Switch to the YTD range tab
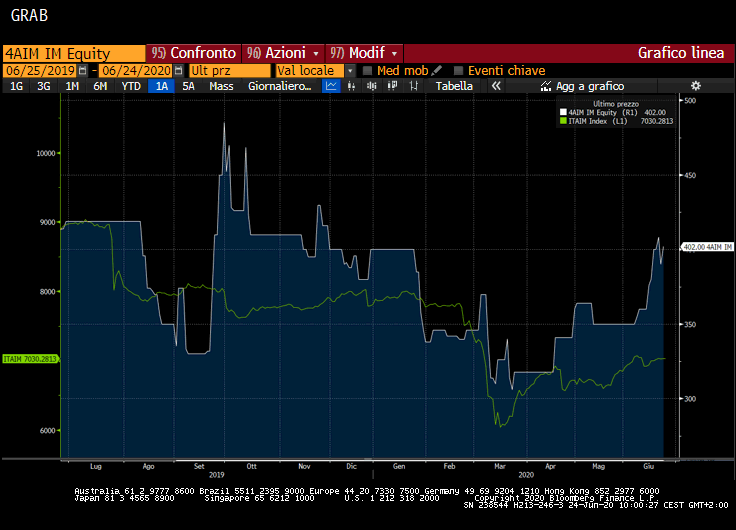Viewport: 736px width, 530px height. [x=131, y=86]
